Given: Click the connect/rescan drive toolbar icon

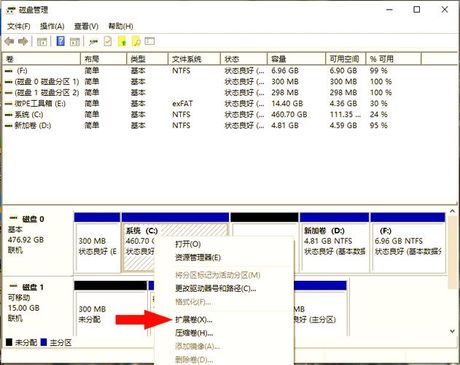Looking at the screenshot, I should coord(93,42).
